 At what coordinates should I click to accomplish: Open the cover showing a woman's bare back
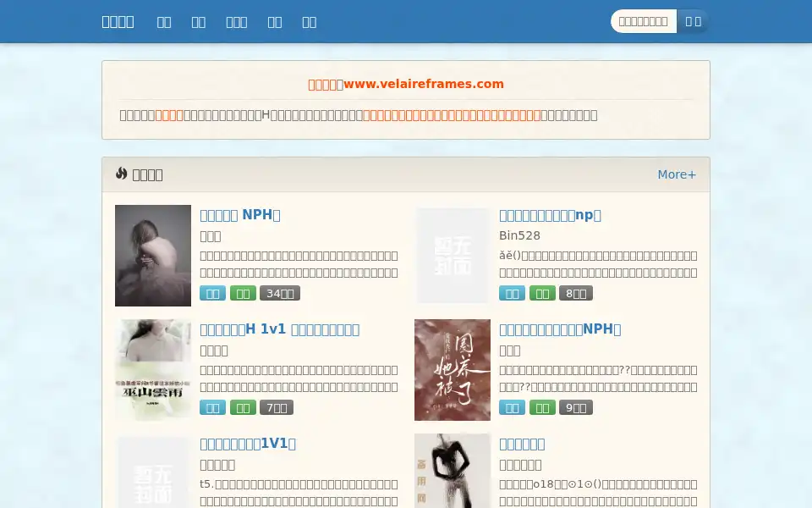pyautogui.click(x=153, y=256)
